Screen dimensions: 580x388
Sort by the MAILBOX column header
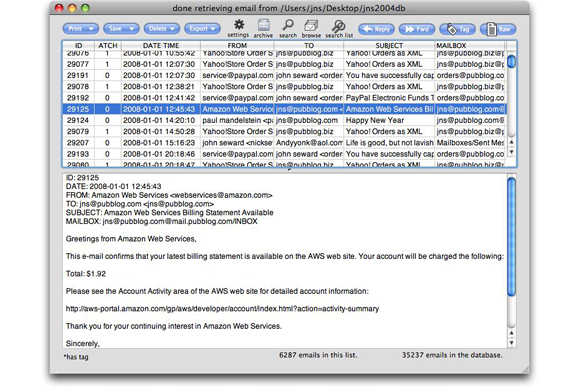470,45
